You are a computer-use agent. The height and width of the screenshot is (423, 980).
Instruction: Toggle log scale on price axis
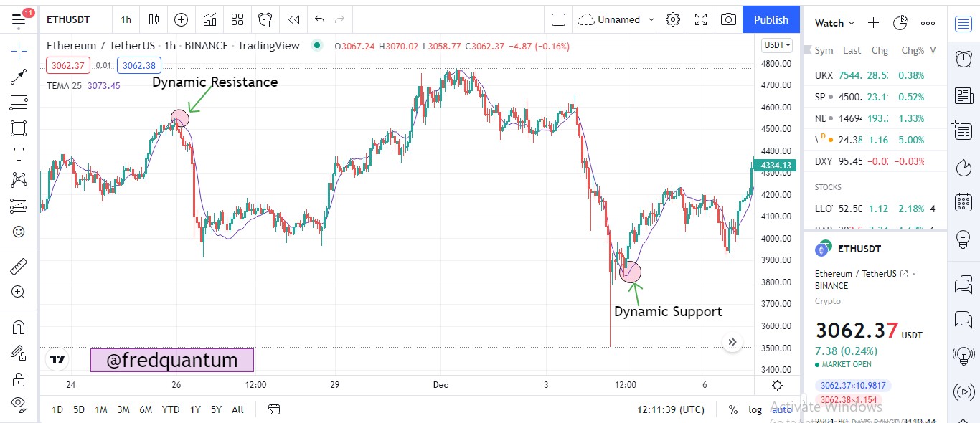click(x=755, y=409)
